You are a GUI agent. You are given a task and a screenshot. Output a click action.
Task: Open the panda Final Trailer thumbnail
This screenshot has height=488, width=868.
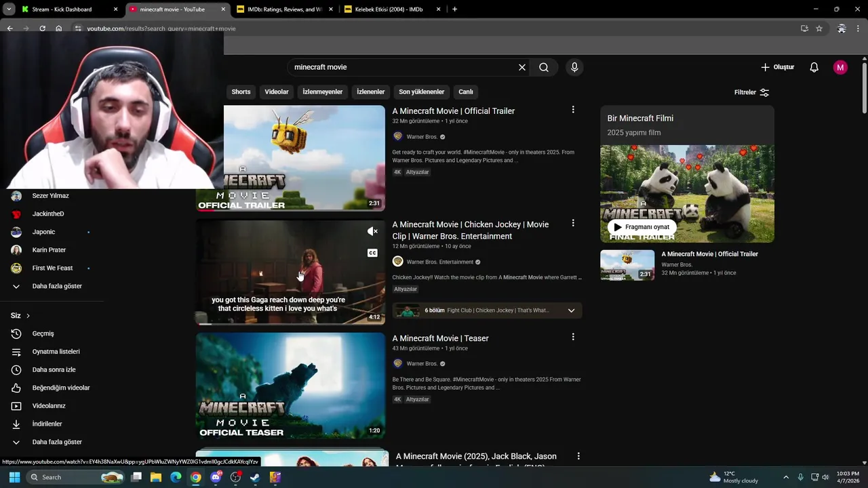click(687, 194)
